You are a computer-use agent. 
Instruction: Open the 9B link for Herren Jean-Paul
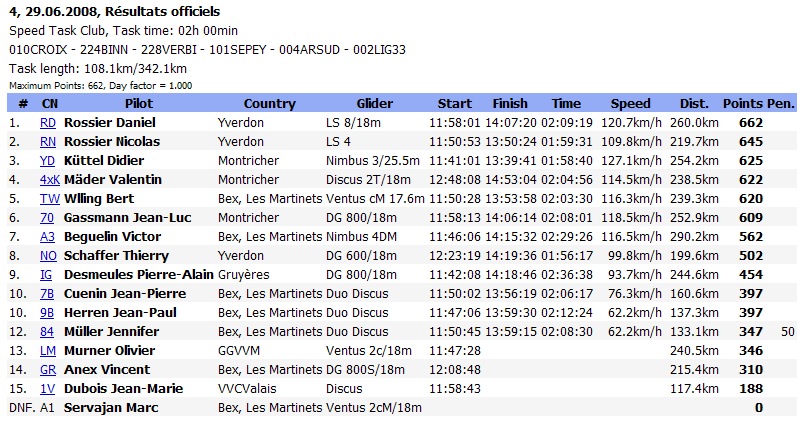(x=47, y=313)
